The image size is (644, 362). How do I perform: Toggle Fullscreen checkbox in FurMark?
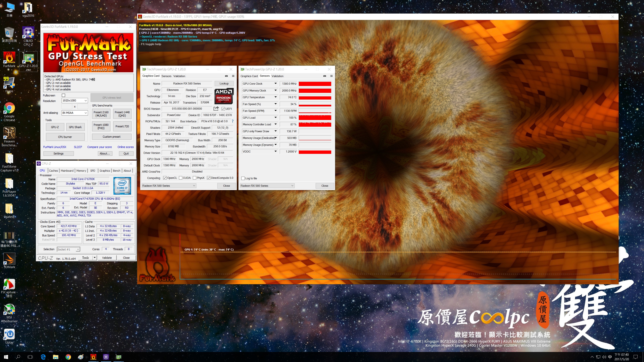64,95
